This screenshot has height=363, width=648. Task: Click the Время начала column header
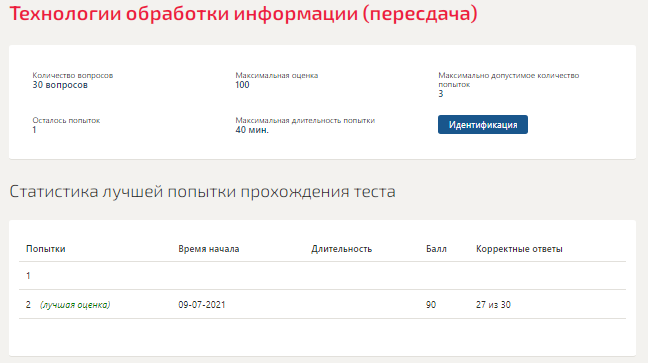(x=209, y=249)
